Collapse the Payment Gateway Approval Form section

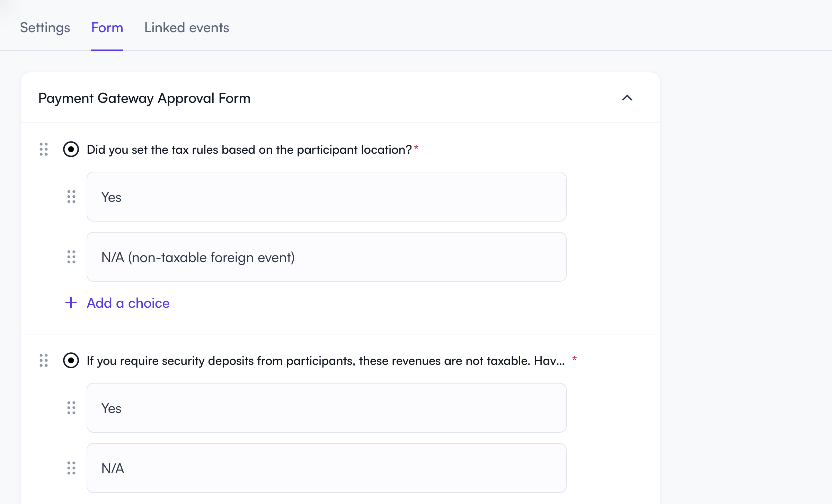coord(628,98)
